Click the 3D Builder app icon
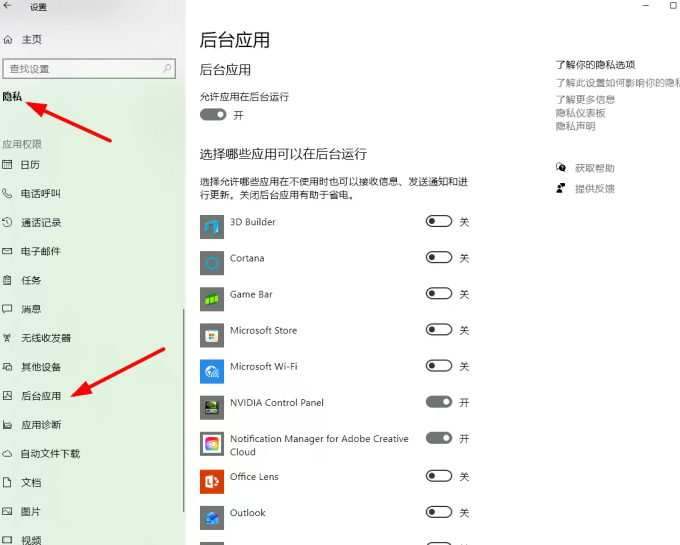 [x=212, y=227]
